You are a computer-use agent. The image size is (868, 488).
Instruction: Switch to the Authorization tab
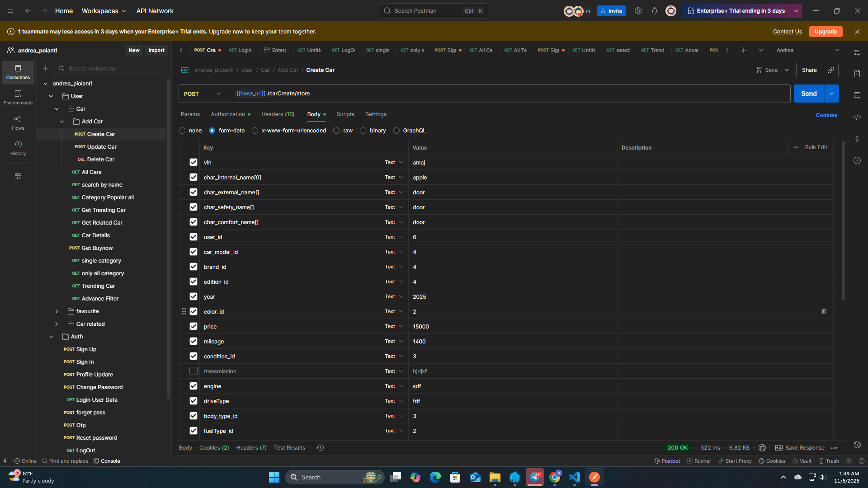click(230, 114)
